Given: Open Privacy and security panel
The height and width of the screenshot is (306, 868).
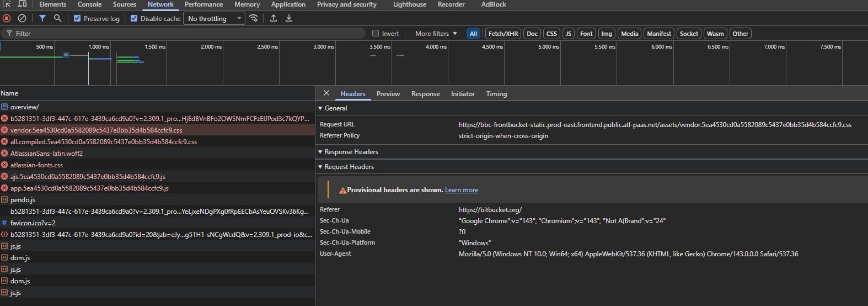Looking at the screenshot, I should tap(347, 4).
